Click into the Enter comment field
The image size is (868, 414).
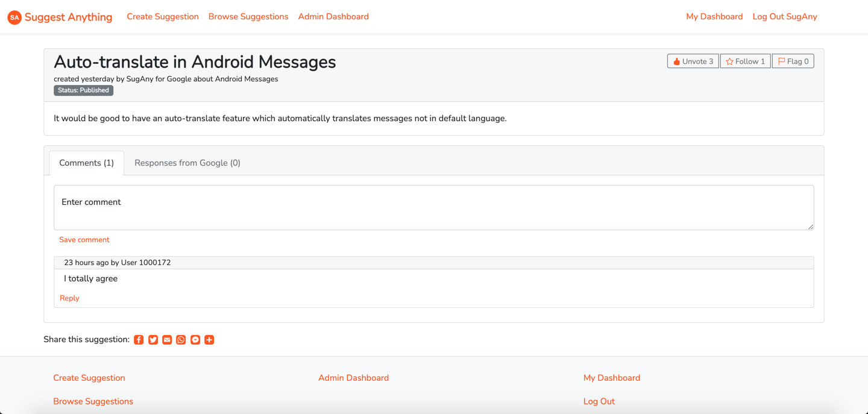[434, 207]
